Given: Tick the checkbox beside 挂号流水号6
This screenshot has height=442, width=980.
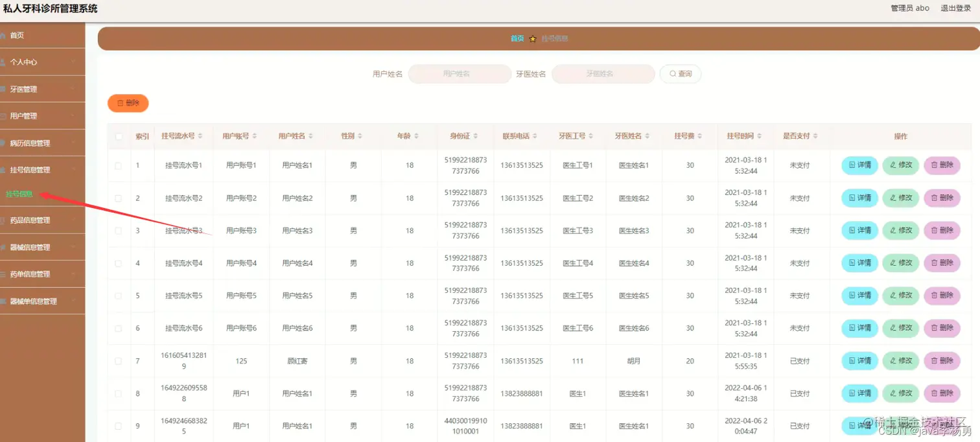Looking at the screenshot, I should (118, 328).
